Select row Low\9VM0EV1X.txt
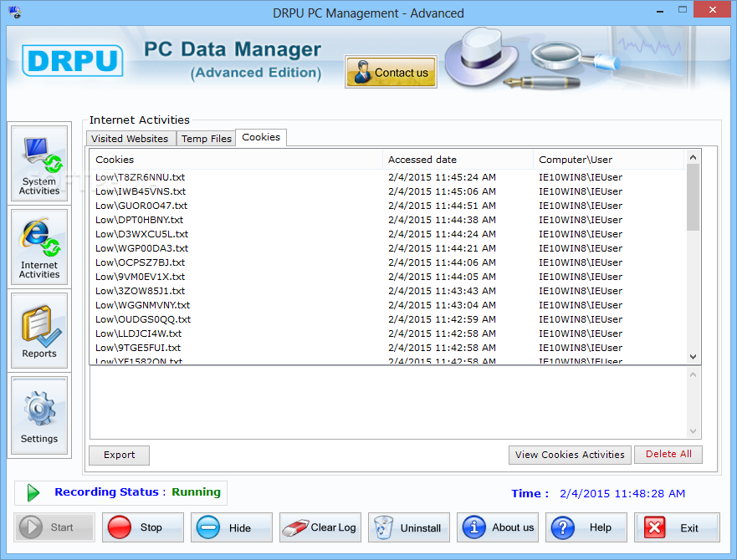The width and height of the screenshot is (737, 560). pos(387,277)
